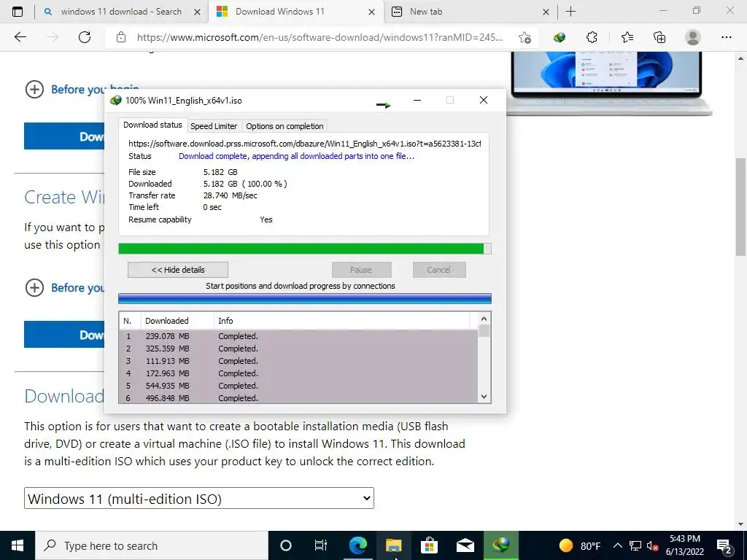Select connection row 5 with 544.935 MB
The width and height of the screenshot is (747, 560).
tap(298, 386)
